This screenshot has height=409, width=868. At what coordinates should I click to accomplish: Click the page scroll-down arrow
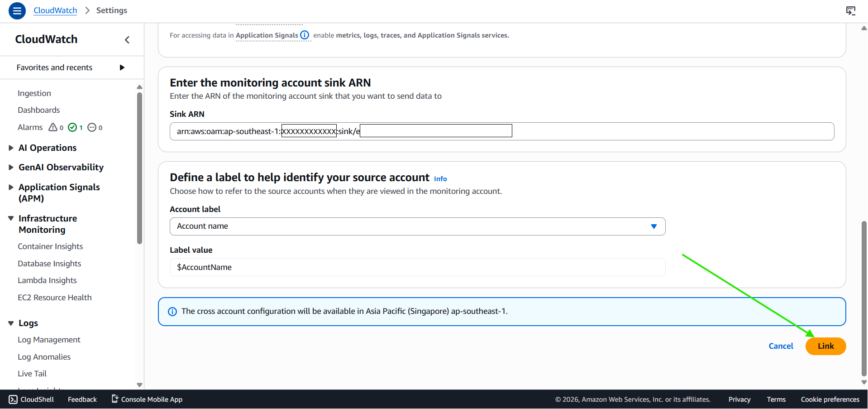(864, 382)
